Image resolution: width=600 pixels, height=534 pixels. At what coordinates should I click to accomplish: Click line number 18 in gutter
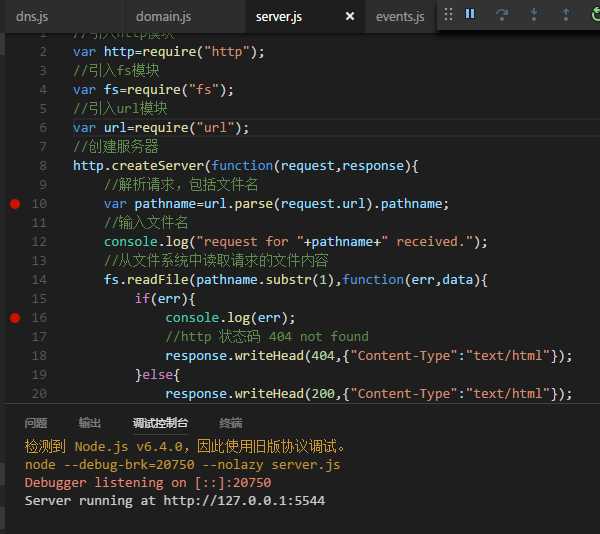(39, 356)
